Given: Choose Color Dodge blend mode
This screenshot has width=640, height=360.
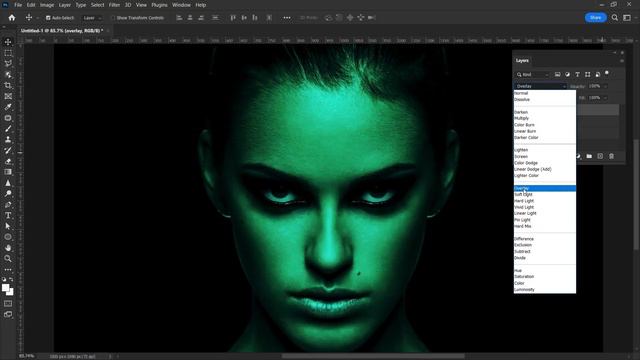Looking at the screenshot, I should click(x=544, y=163).
